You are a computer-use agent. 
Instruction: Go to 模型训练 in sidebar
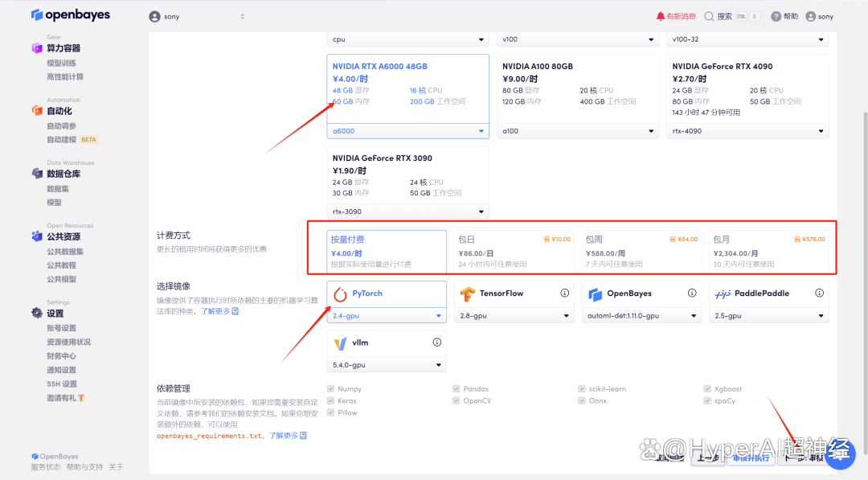[x=61, y=63]
